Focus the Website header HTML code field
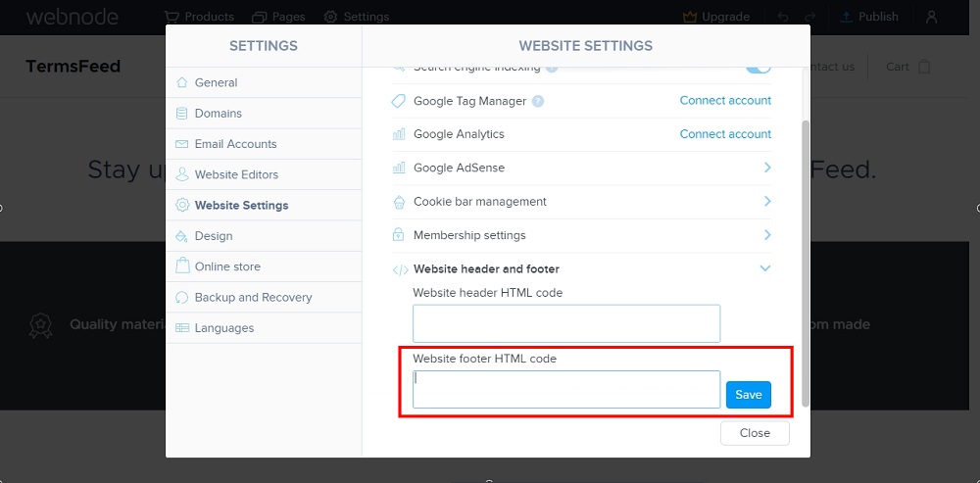 [566, 323]
